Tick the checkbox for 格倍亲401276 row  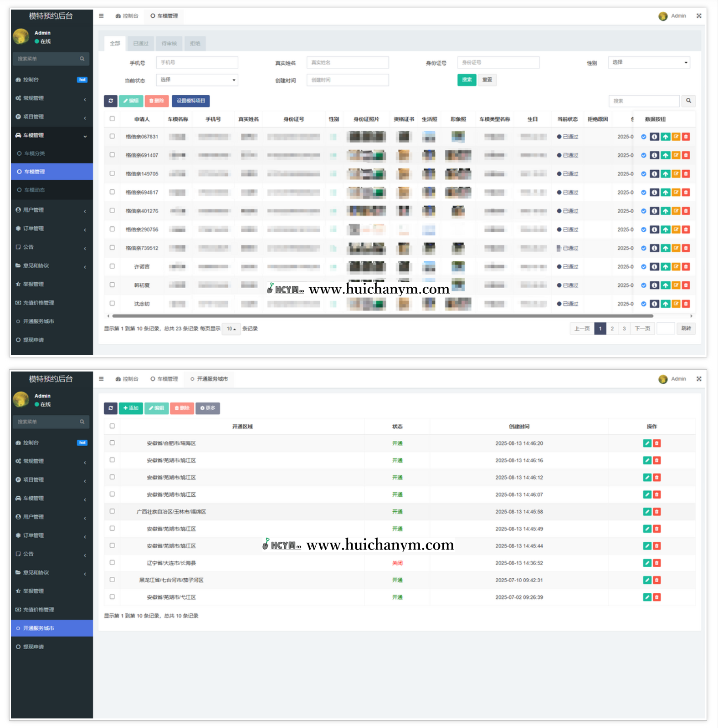coord(112,211)
